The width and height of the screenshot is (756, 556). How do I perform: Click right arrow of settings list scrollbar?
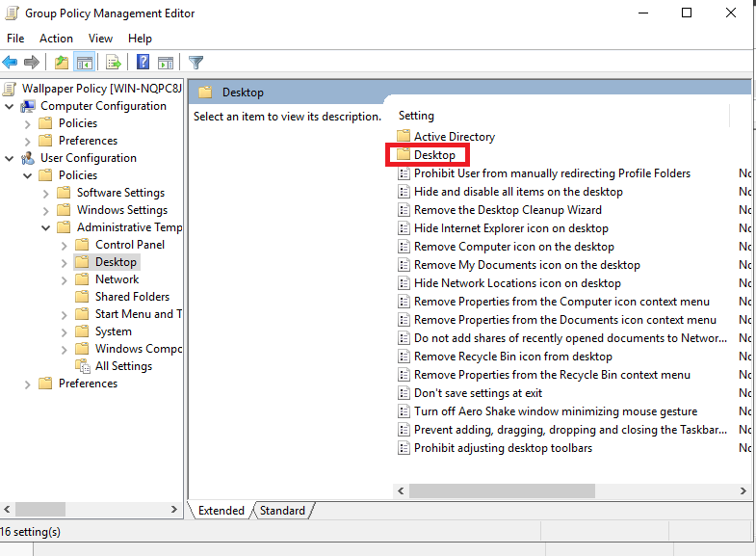tap(743, 490)
